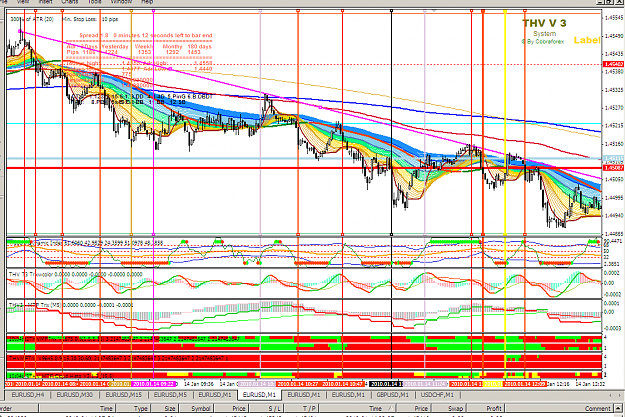Viewport: 625px width, 417px height.
Task: Click the 1.45545 price scale value
Action: click(614, 18)
